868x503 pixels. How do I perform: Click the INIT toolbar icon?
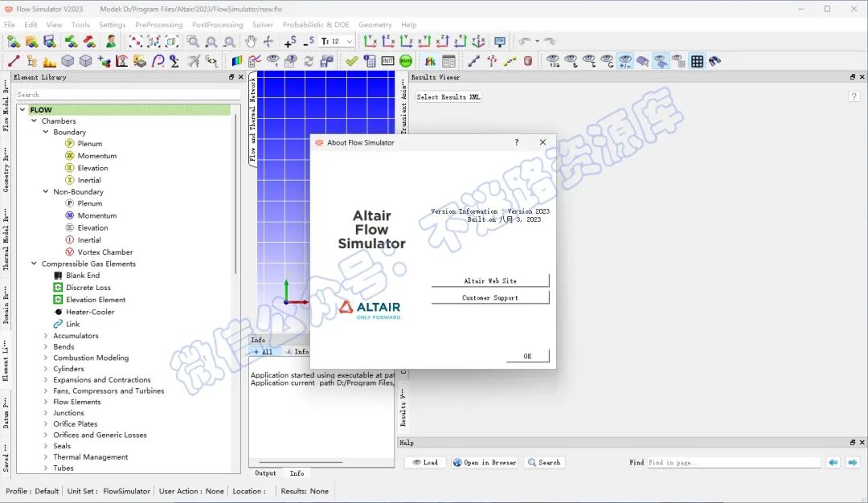click(387, 61)
